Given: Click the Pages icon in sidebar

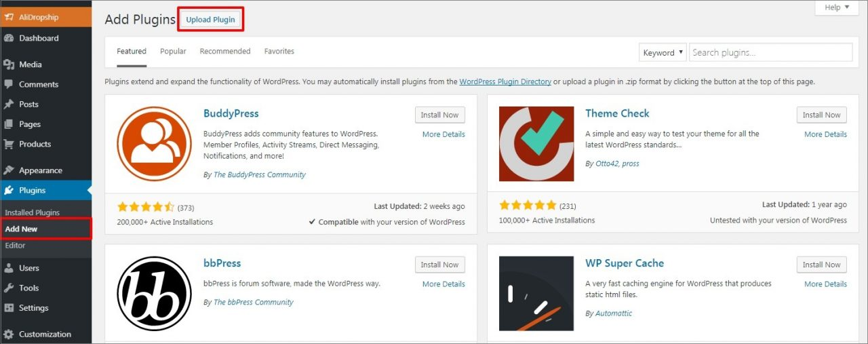Looking at the screenshot, I should coord(9,124).
